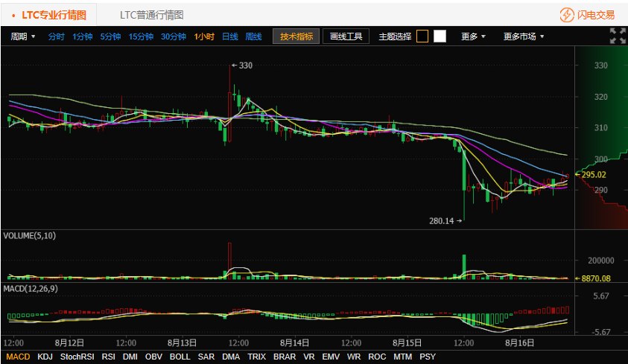Click the 8月12日 date on time axis
This screenshot has width=628, height=364.
69,343
